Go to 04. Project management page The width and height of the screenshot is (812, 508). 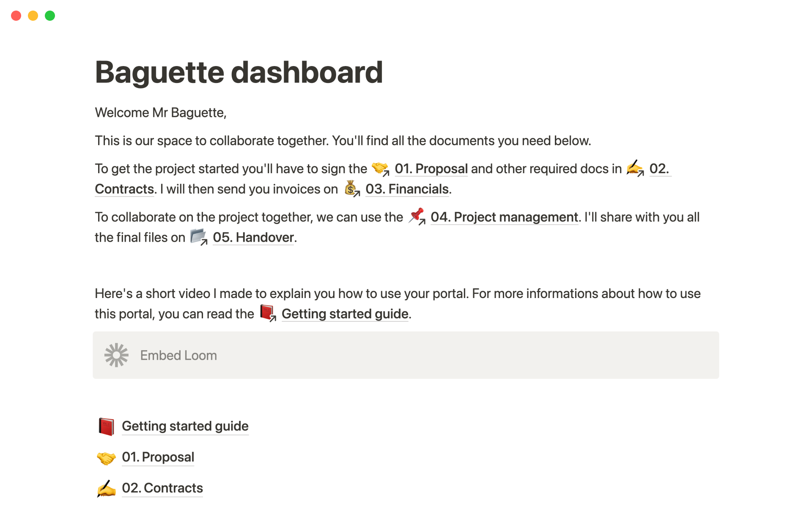pyautogui.click(x=504, y=217)
